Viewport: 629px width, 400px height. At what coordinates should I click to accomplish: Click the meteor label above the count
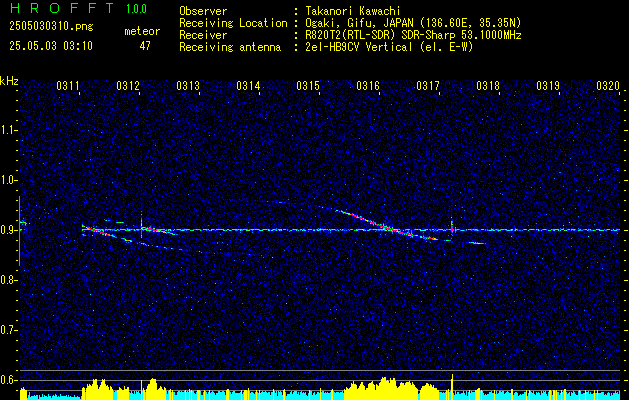tap(142, 31)
